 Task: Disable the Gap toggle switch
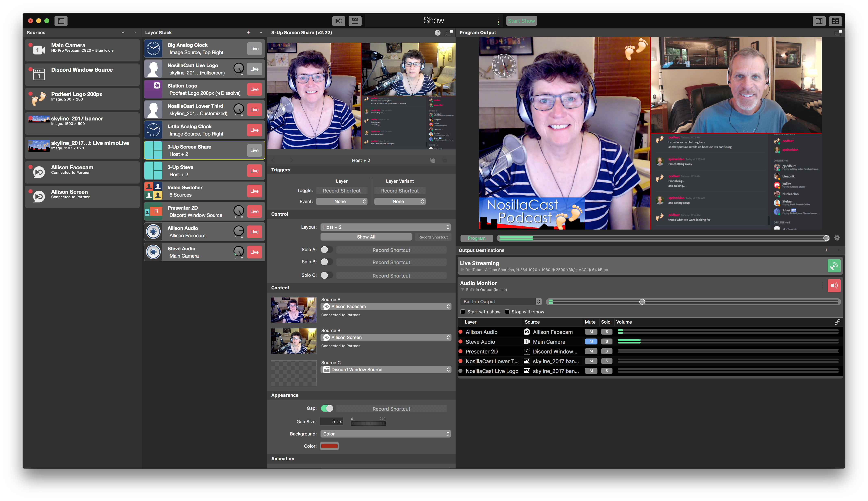pos(327,408)
